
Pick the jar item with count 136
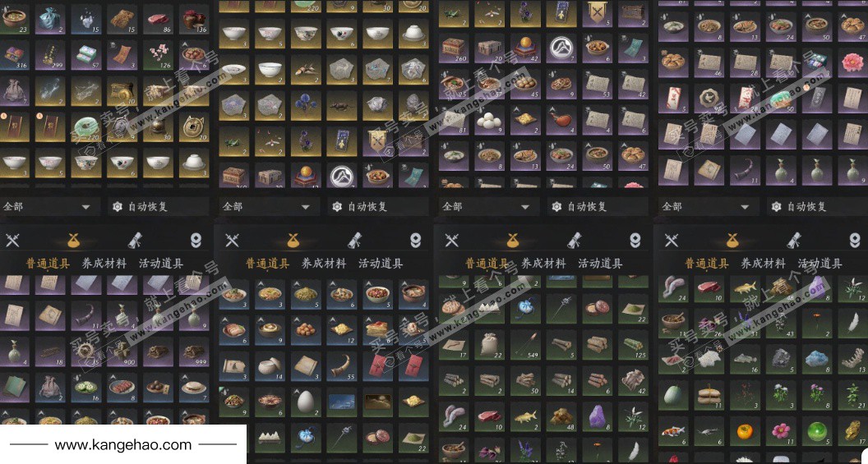(194, 20)
